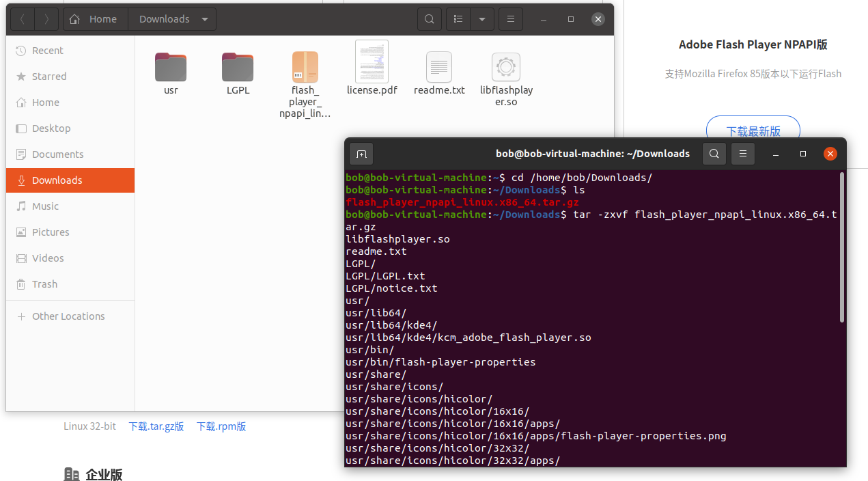Image resolution: width=868 pixels, height=481 pixels.
Task: Select the libflashplayer.so file
Action: pyautogui.click(x=505, y=67)
